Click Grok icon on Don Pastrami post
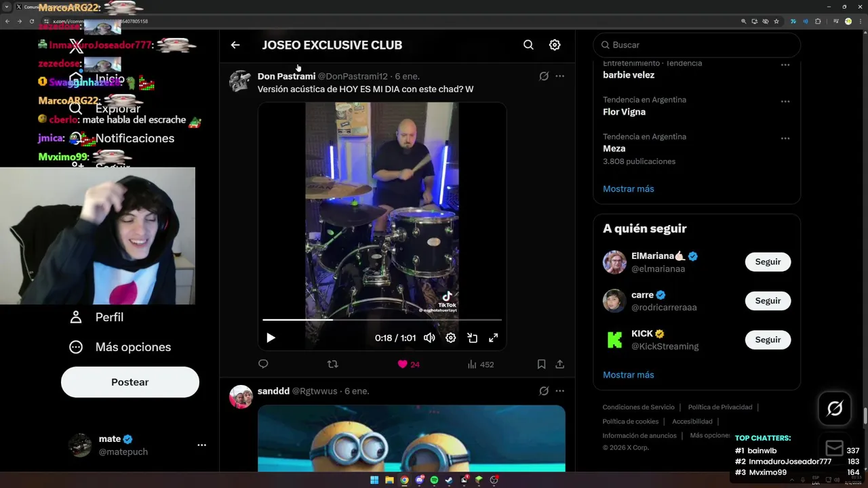 coord(544,76)
